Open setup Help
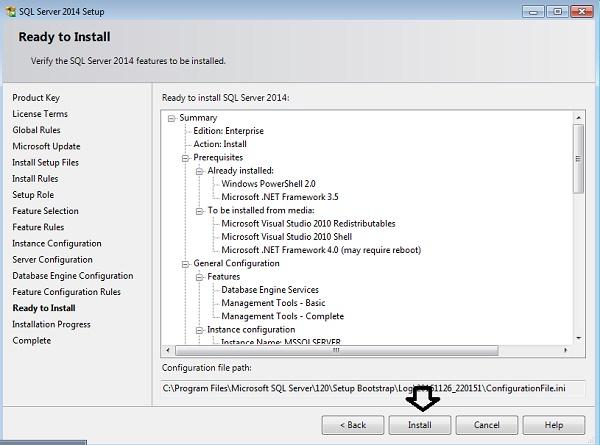The image size is (600, 445). [553, 424]
